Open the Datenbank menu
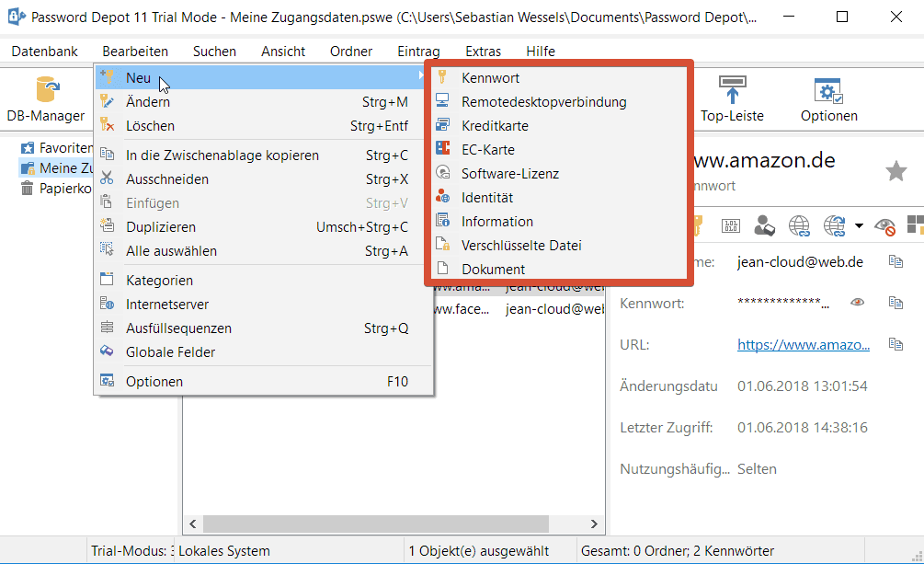 [45, 52]
